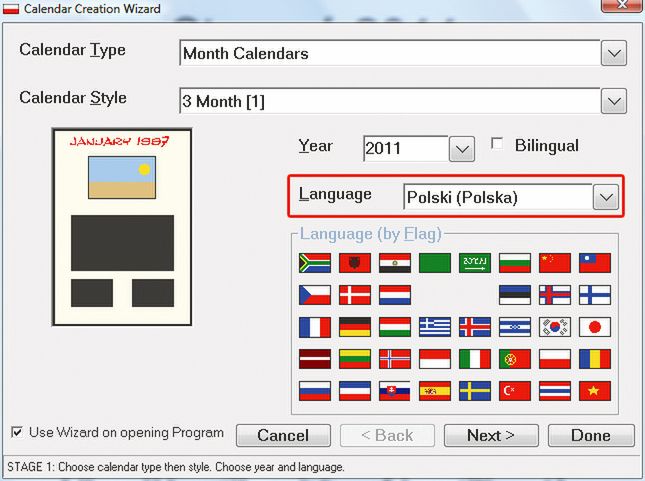
Task: Select the Danish flag
Action: pyautogui.click(x=355, y=295)
